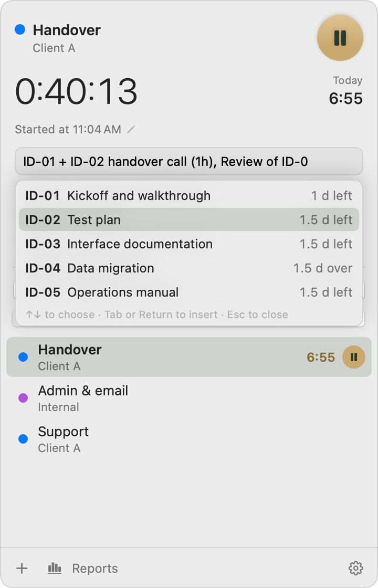378x588 pixels.
Task: Click 'Client A' under the top Handover title
Action: click(x=54, y=48)
